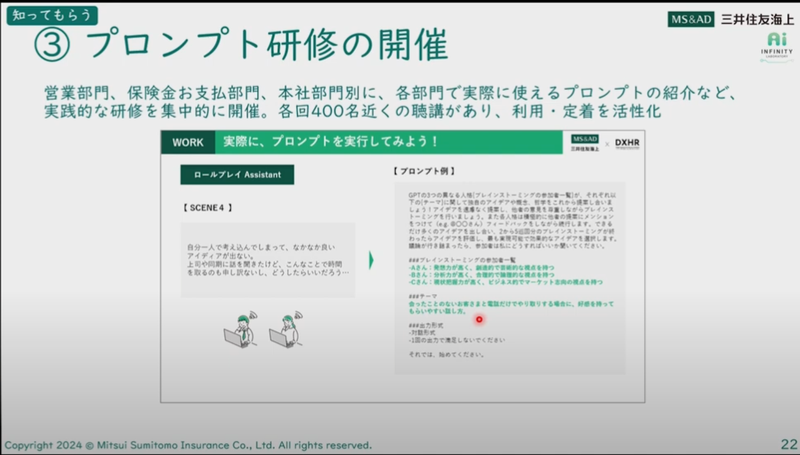
Task: Click the -対話形式 line
Action: pos(422,333)
